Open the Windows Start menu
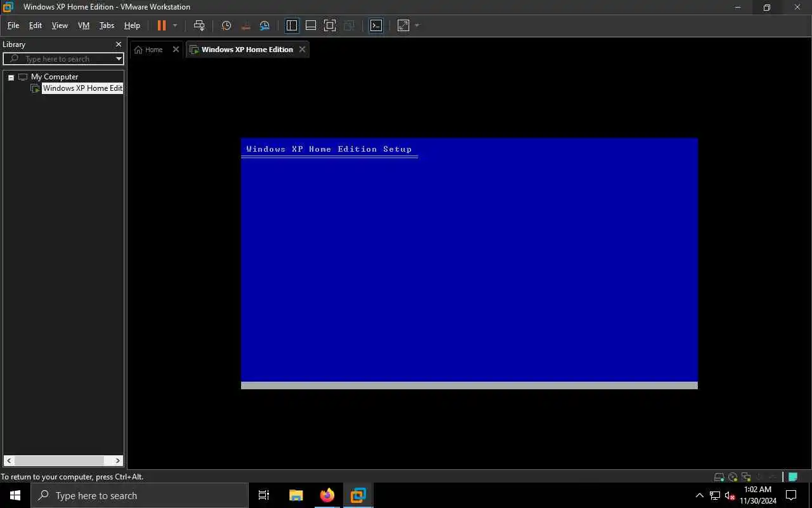The height and width of the screenshot is (508, 812). click(x=15, y=495)
